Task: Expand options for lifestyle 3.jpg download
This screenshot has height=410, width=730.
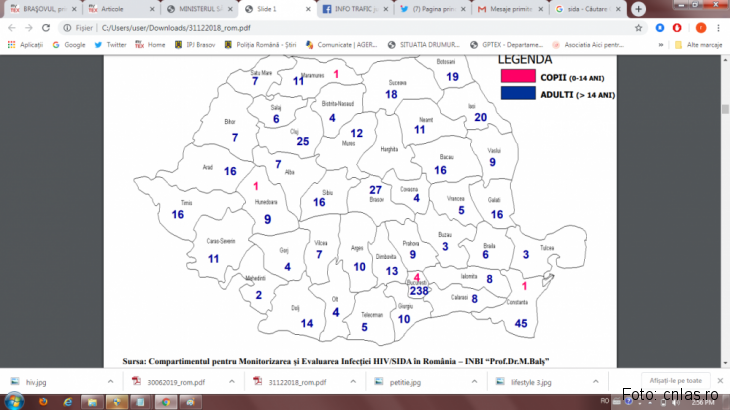Action: tap(595, 382)
